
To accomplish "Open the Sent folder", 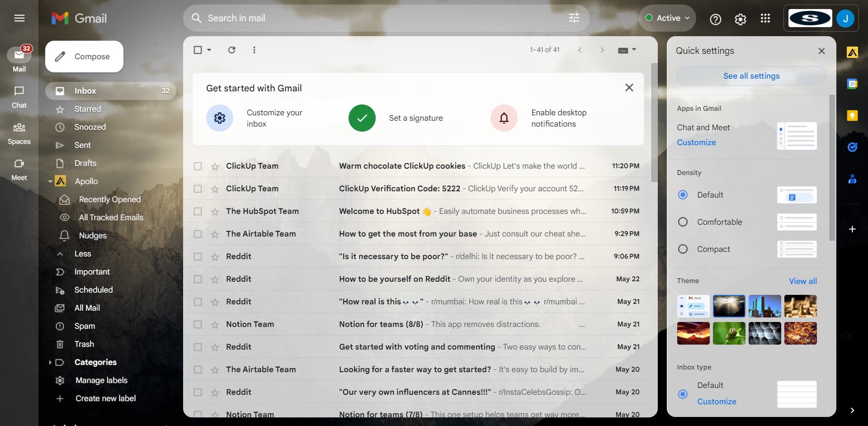I will 82,145.
